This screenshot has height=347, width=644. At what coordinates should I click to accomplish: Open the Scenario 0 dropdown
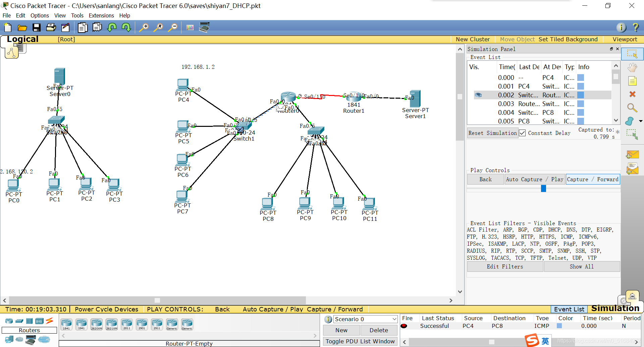coord(365,319)
